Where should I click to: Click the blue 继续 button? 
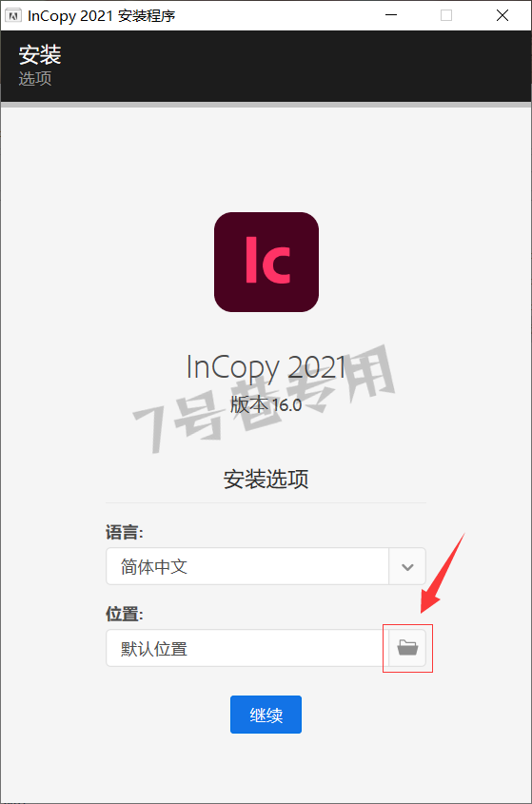(266, 715)
